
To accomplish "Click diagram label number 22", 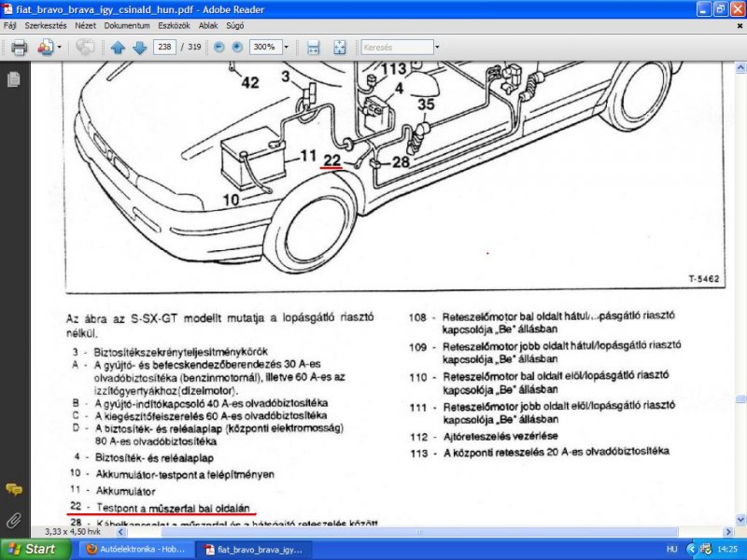I will tap(332, 160).
